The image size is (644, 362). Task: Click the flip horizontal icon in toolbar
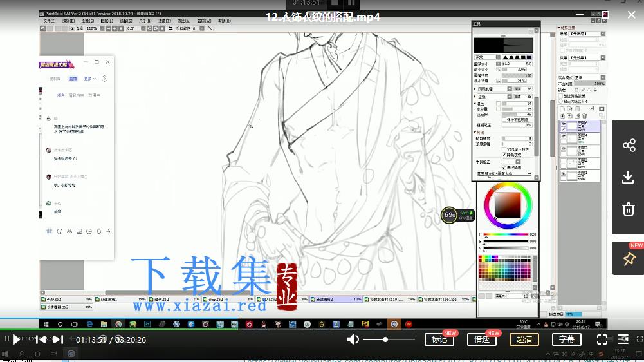[x=170, y=28]
